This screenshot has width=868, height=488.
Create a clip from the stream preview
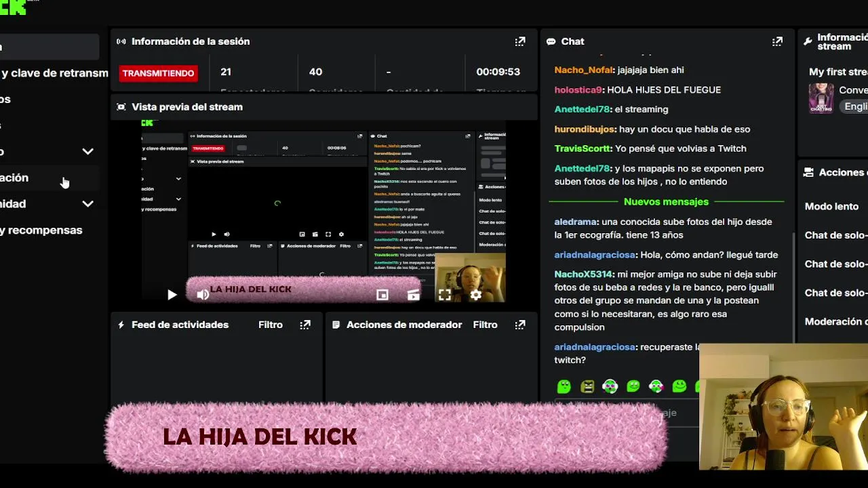(413, 295)
